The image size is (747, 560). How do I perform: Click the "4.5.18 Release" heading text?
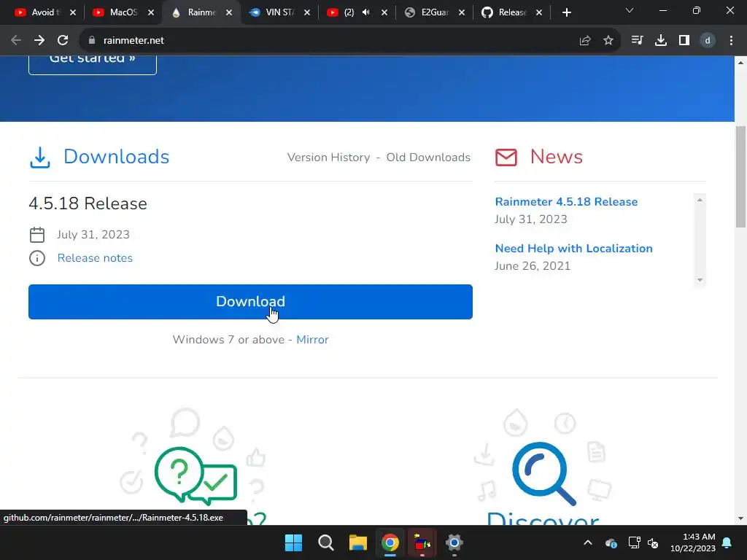tap(88, 204)
